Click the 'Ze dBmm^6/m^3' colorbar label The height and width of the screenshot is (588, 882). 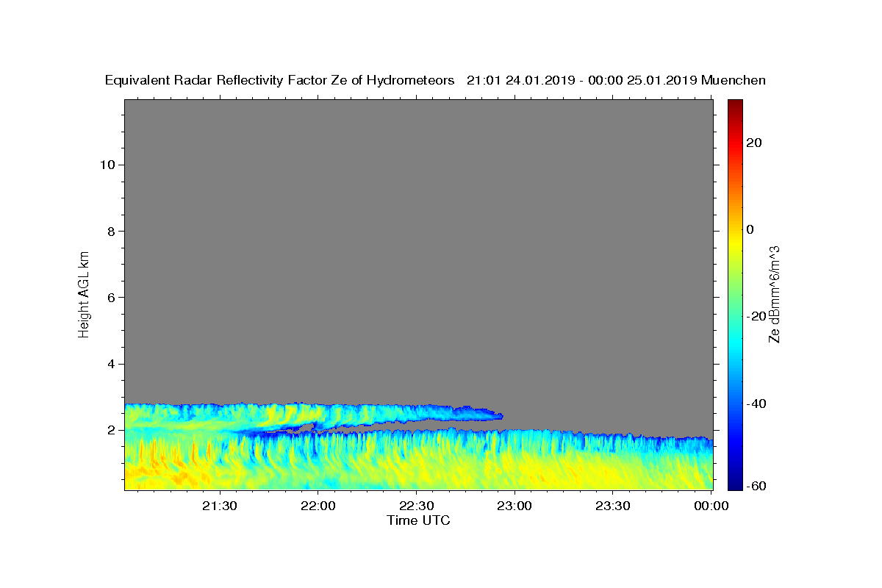pos(774,294)
